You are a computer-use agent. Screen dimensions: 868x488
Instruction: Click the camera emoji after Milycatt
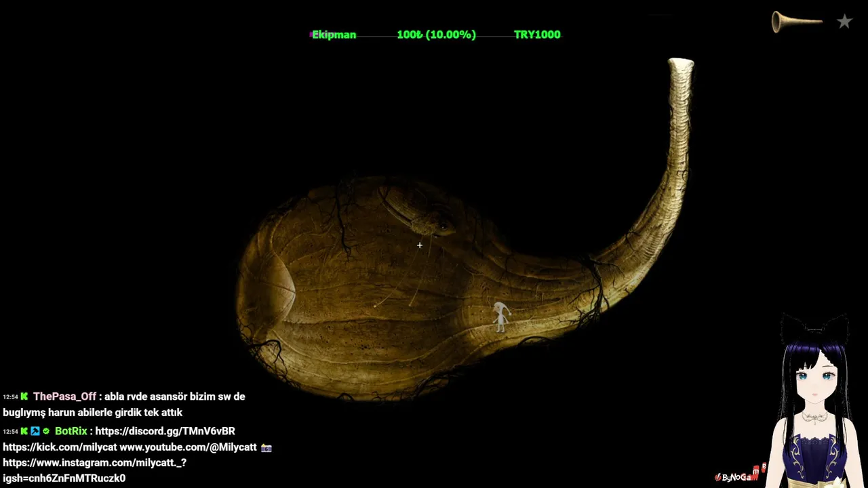(x=267, y=447)
